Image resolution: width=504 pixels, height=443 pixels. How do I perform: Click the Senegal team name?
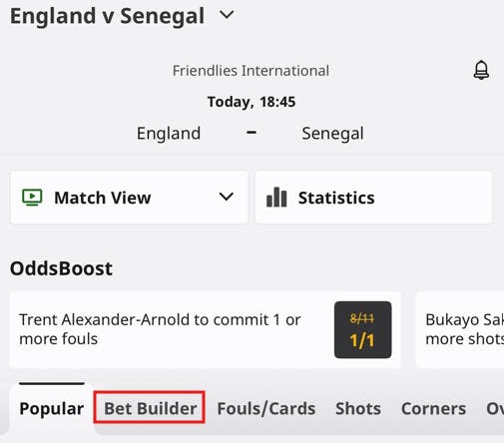(x=332, y=134)
